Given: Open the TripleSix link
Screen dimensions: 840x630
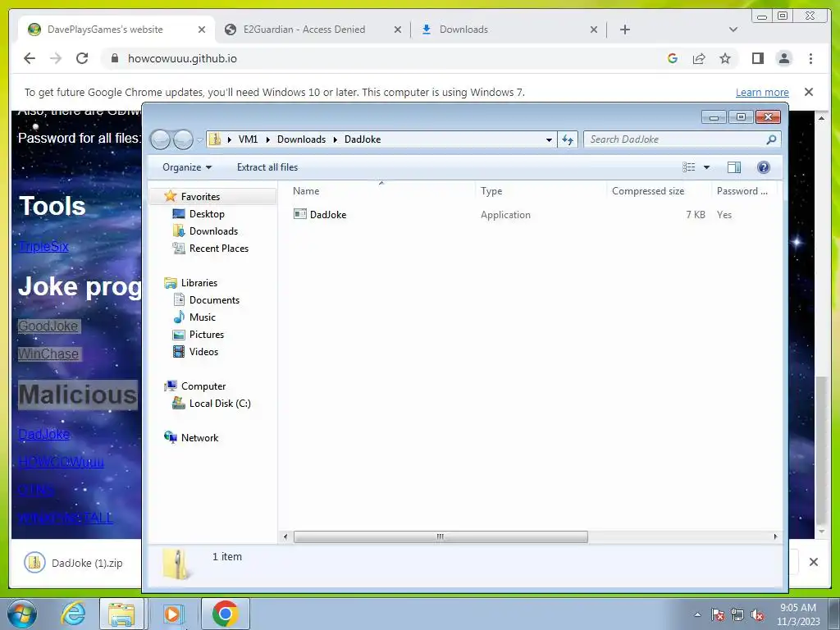Looking at the screenshot, I should 43,246.
